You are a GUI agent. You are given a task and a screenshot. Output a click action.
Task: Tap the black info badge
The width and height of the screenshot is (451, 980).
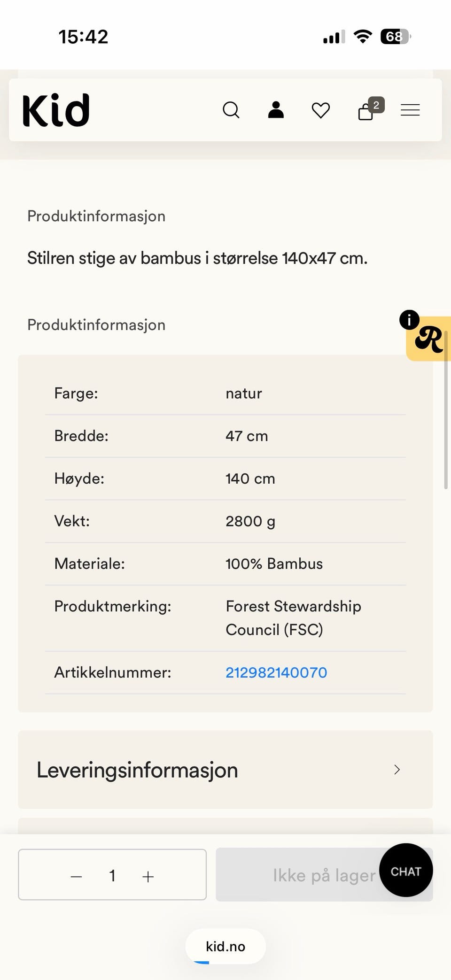409,320
